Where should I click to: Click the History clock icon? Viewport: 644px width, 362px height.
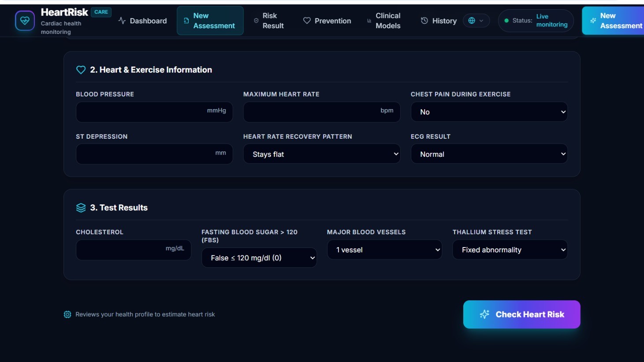click(x=424, y=21)
